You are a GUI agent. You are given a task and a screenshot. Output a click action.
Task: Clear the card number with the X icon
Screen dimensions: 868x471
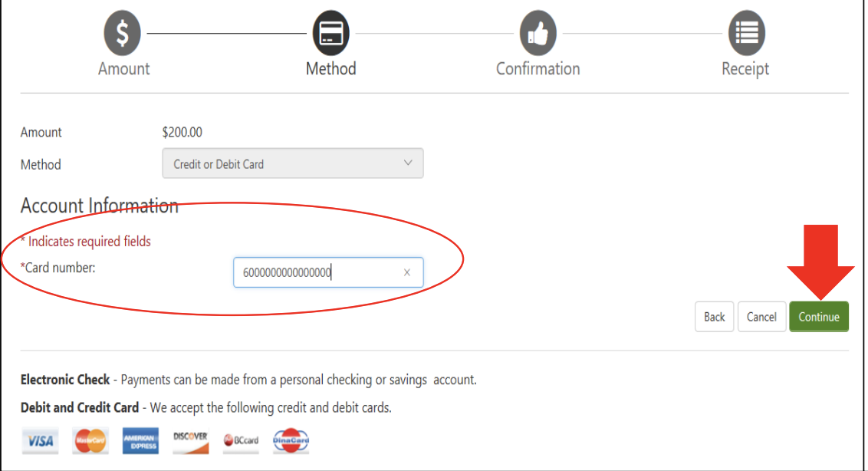[409, 272]
